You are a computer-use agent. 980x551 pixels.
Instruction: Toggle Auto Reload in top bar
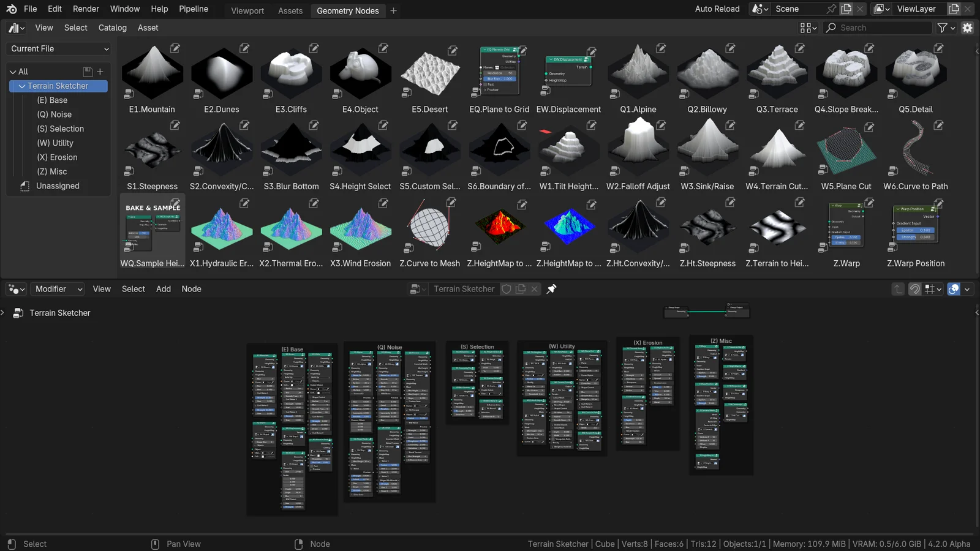pos(717,9)
